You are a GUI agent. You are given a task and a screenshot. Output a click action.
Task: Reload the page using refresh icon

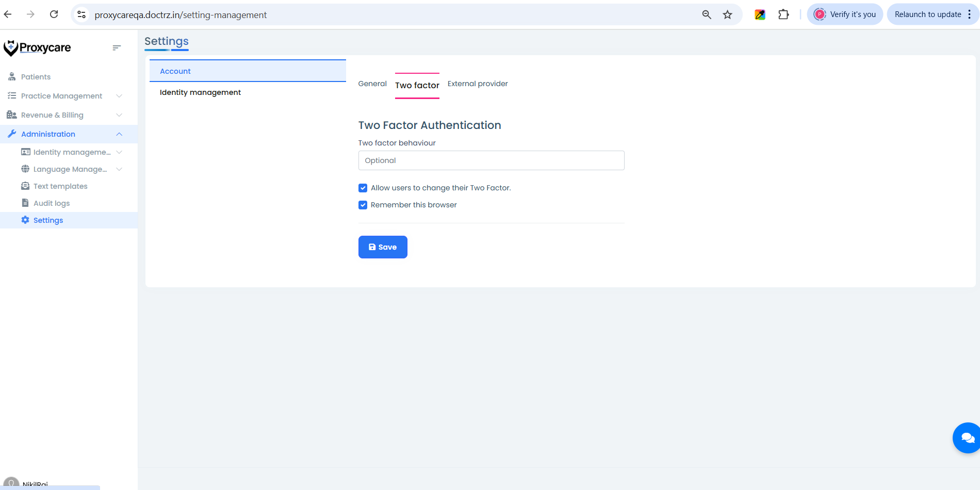click(x=54, y=14)
